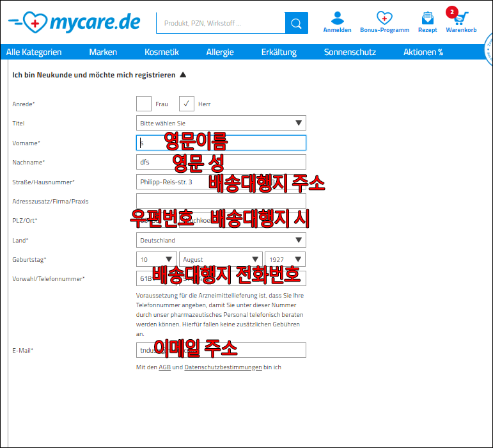Click the mycare.de heart logo
The image size is (493, 448).
tap(74, 22)
